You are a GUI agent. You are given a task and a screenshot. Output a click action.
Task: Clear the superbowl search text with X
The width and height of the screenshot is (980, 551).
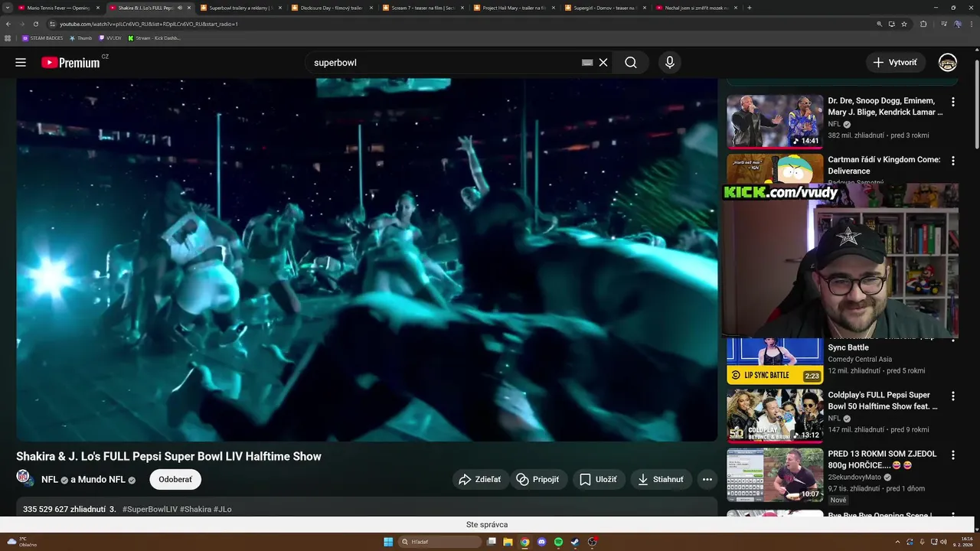[x=603, y=63]
